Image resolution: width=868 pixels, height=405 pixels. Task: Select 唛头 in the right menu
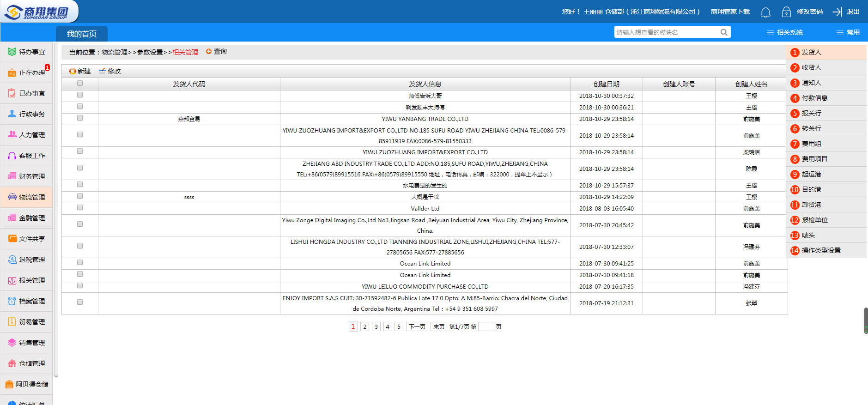tap(826, 235)
